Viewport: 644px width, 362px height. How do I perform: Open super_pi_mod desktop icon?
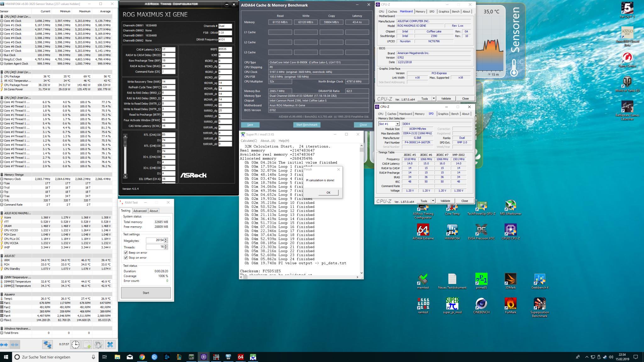pyautogui.click(x=452, y=305)
